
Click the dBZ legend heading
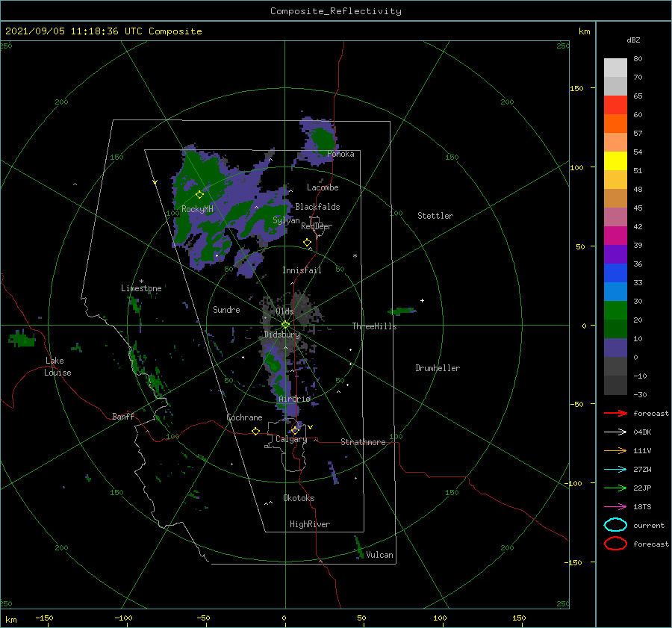coord(633,40)
